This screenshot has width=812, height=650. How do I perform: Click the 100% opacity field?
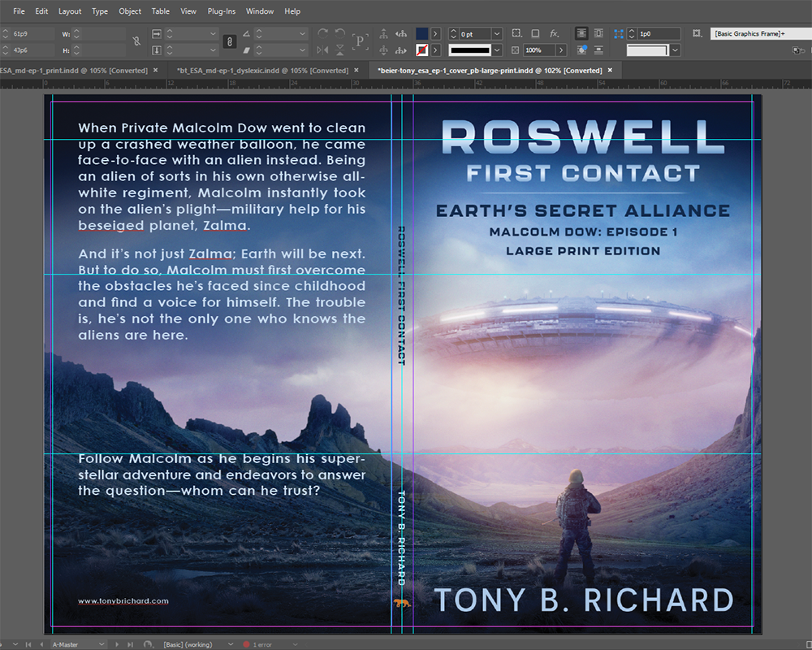(x=539, y=50)
